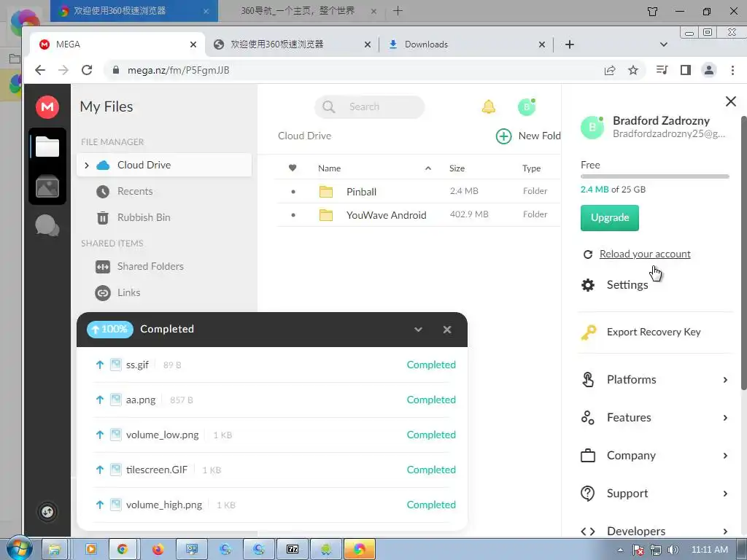The width and height of the screenshot is (747, 560).
Task: Sort files by Name column
Action: coord(329,168)
